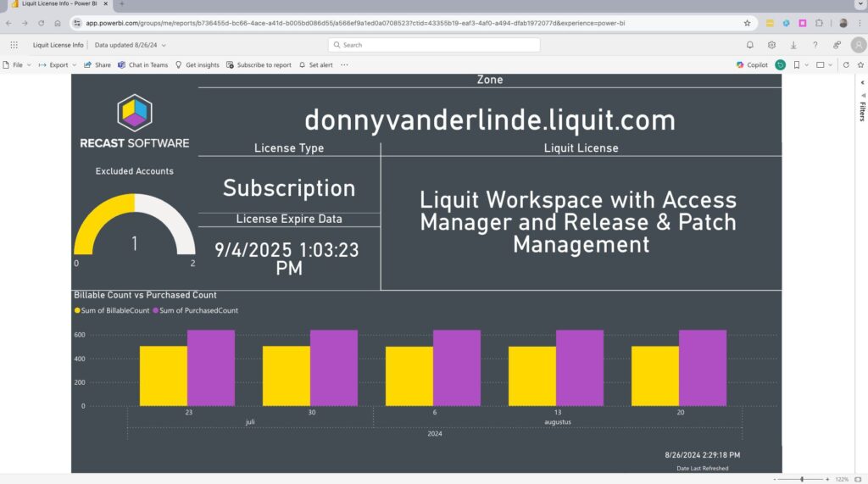Bookmark this page with the star icon
Viewport: 868px width, 484px height.
click(747, 23)
